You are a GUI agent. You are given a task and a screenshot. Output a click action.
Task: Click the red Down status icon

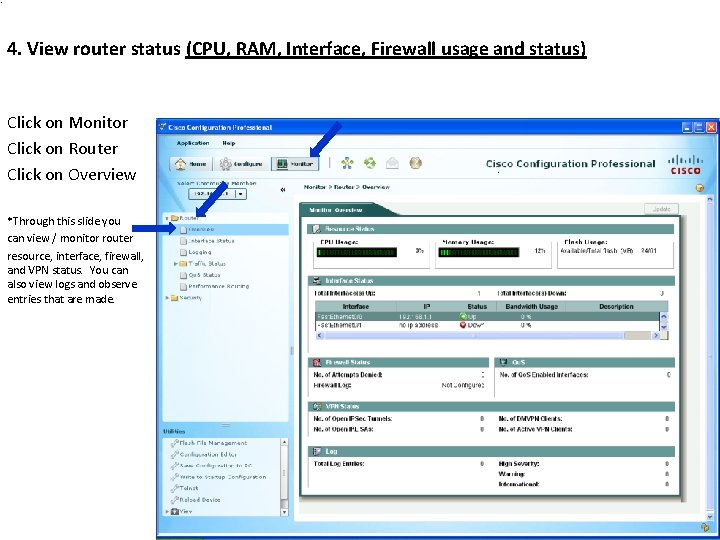tap(463, 325)
